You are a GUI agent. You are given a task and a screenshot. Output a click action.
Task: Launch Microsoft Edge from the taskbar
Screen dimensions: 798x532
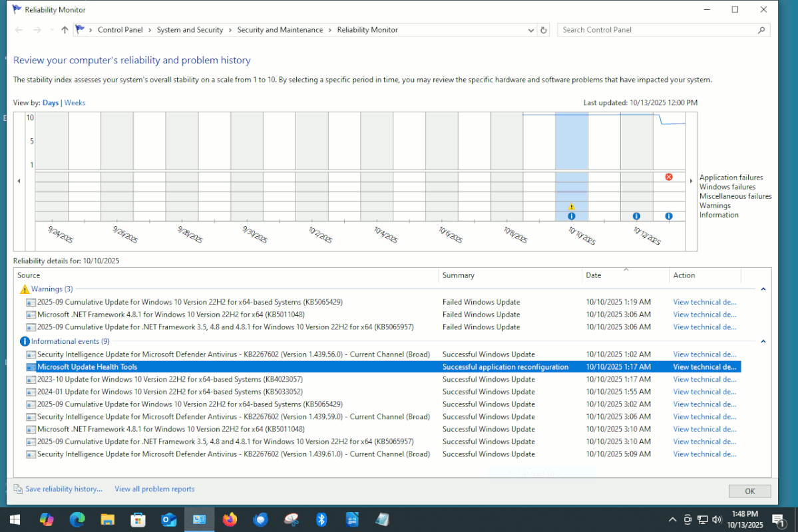(77, 519)
